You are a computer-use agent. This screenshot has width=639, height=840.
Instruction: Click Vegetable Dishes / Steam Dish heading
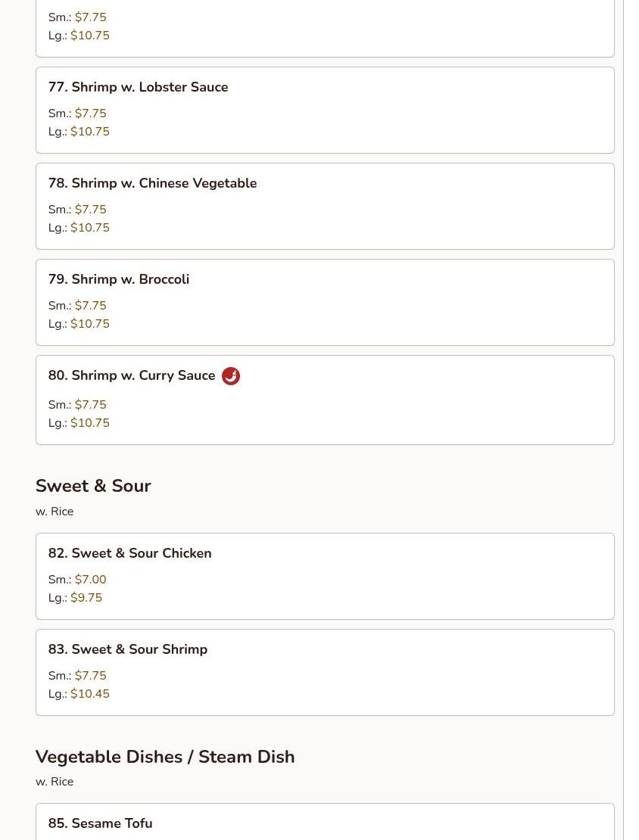(165, 757)
